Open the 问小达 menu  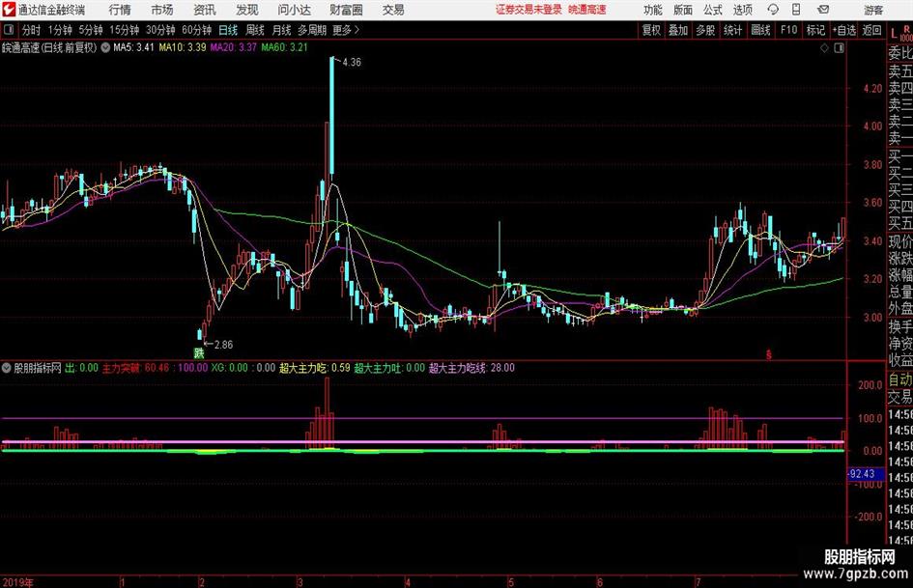pos(294,10)
